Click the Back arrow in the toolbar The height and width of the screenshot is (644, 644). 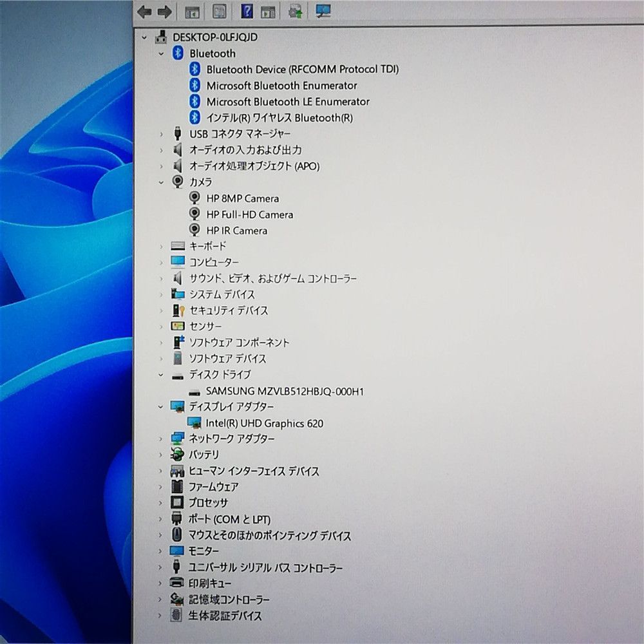144,12
